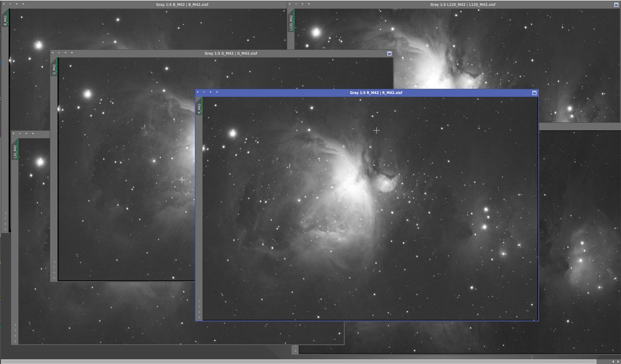Click the right-end title bar icon of R_M42
The width and height of the screenshot is (621, 364).
coord(535,93)
